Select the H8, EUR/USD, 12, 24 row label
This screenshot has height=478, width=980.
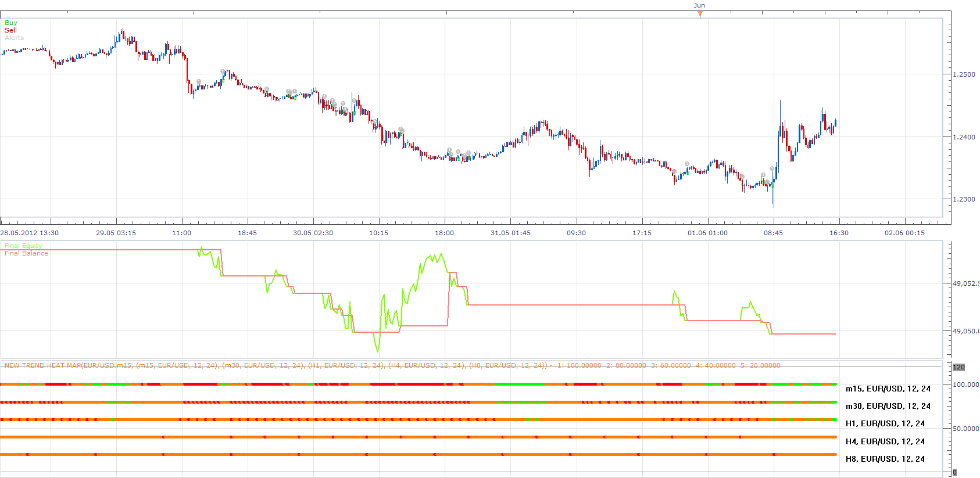pyautogui.click(x=885, y=459)
